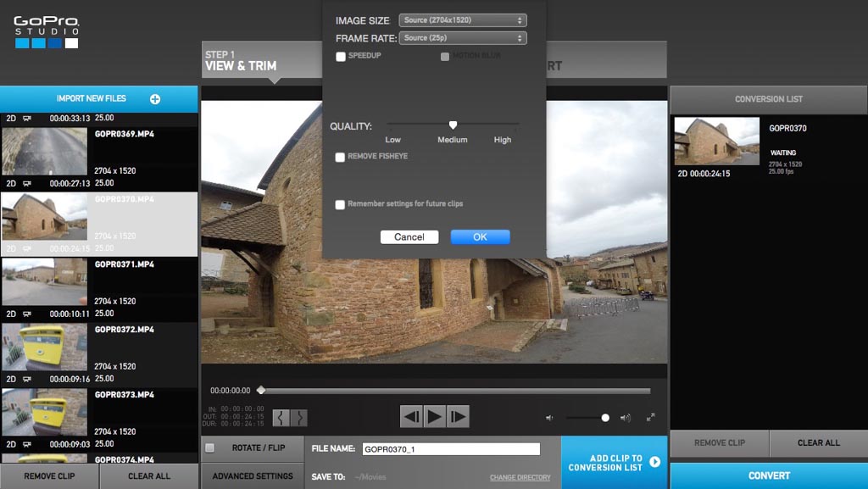Click Remove Clip under the import list
868x489 pixels.
pyautogui.click(x=49, y=476)
